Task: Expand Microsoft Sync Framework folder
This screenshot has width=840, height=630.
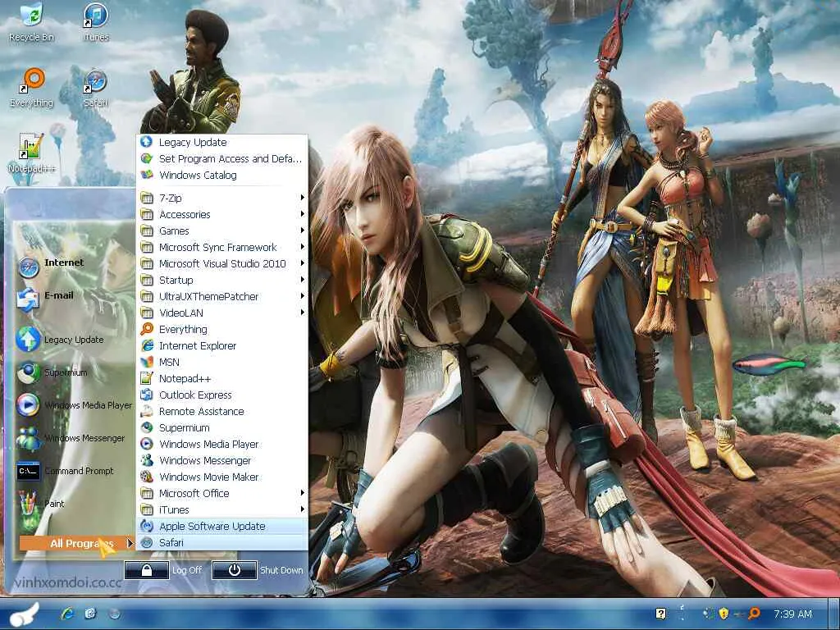Action: tap(222, 248)
